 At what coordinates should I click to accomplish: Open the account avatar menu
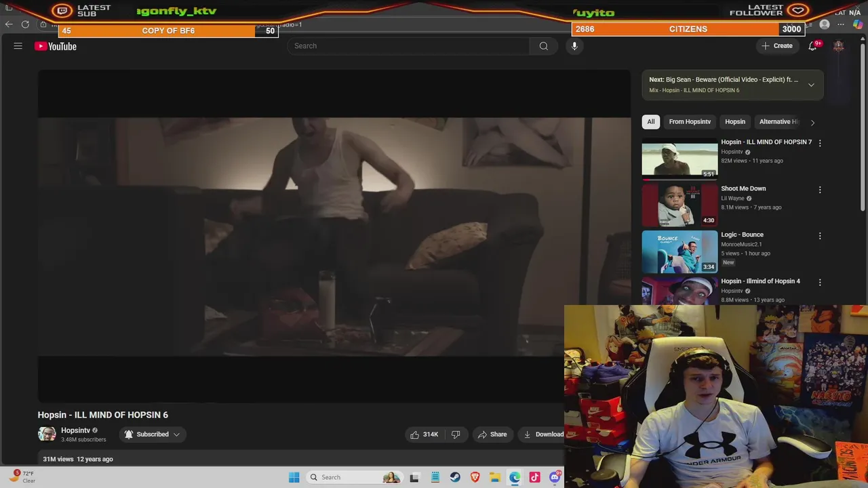pyautogui.click(x=839, y=46)
